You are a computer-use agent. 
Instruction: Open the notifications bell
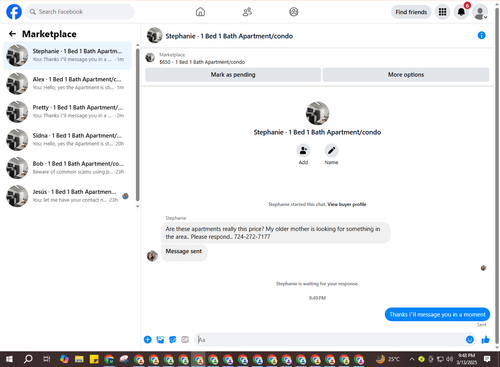[461, 12]
